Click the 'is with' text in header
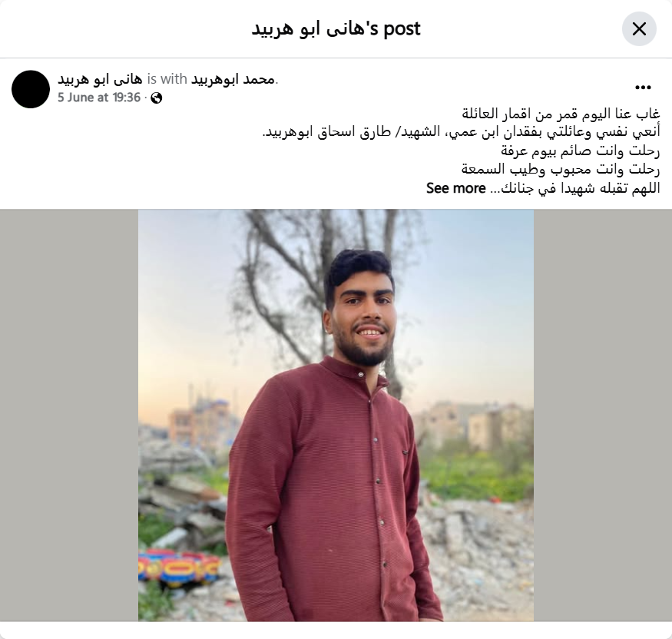 [x=167, y=79]
